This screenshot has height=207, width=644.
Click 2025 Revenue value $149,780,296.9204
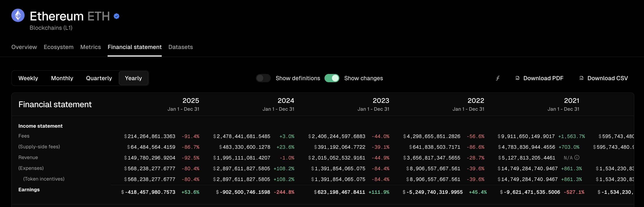[x=150, y=158]
